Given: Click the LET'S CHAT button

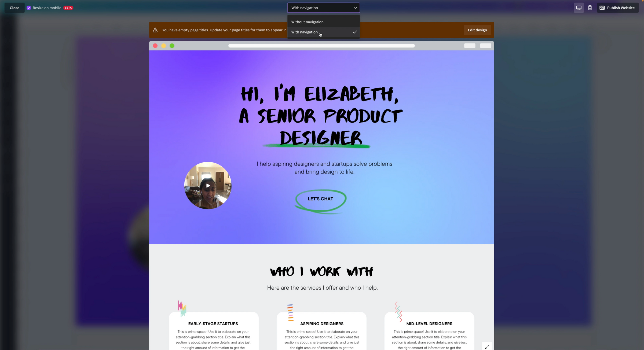Looking at the screenshot, I should pyautogui.click(x=320, y=199).
